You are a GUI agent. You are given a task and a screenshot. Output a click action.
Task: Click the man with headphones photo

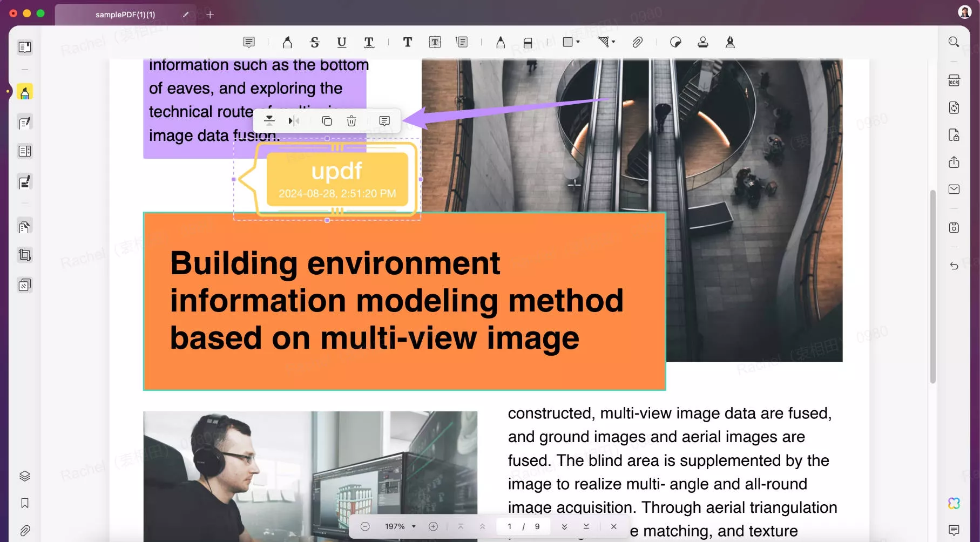tap(310, 476)
